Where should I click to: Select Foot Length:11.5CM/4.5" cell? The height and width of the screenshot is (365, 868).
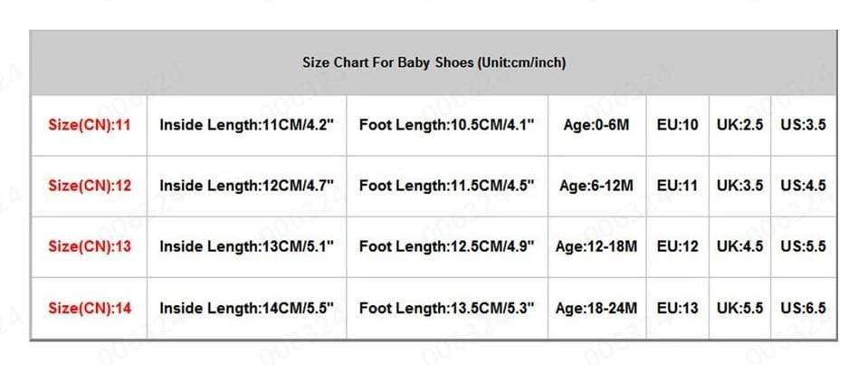(447, 186)
